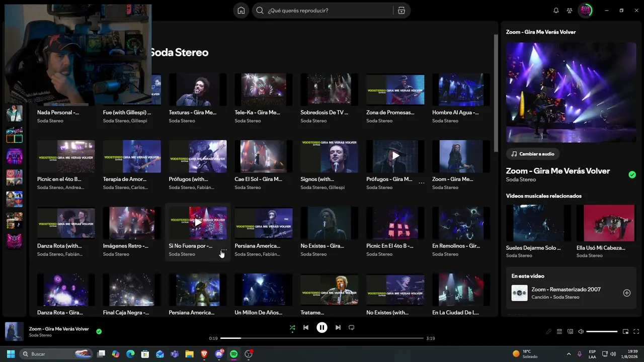Viewport: 644px width, 362px height.
Task: Toggle saved check in now-playing panel
Action: tap(632, 174)
